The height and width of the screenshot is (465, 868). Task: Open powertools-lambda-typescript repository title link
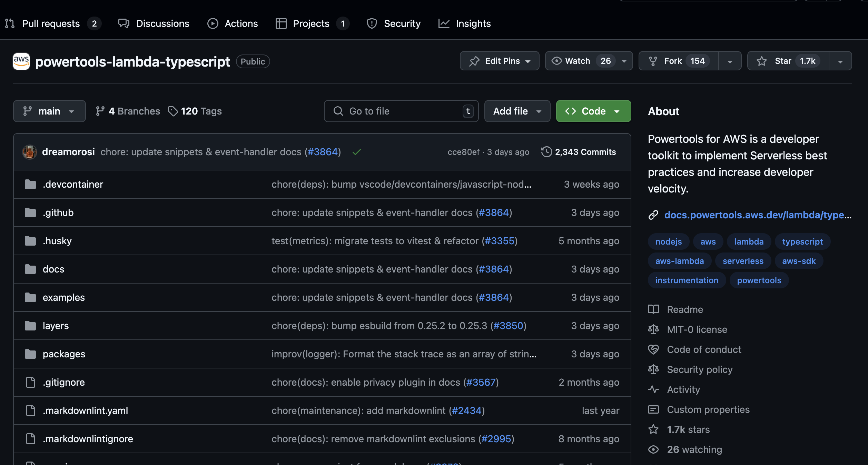(132, 61)
